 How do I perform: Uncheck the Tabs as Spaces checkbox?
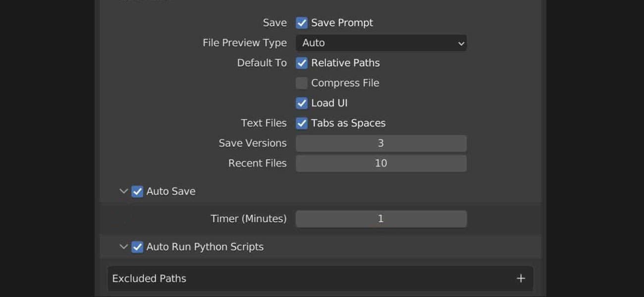302,123
